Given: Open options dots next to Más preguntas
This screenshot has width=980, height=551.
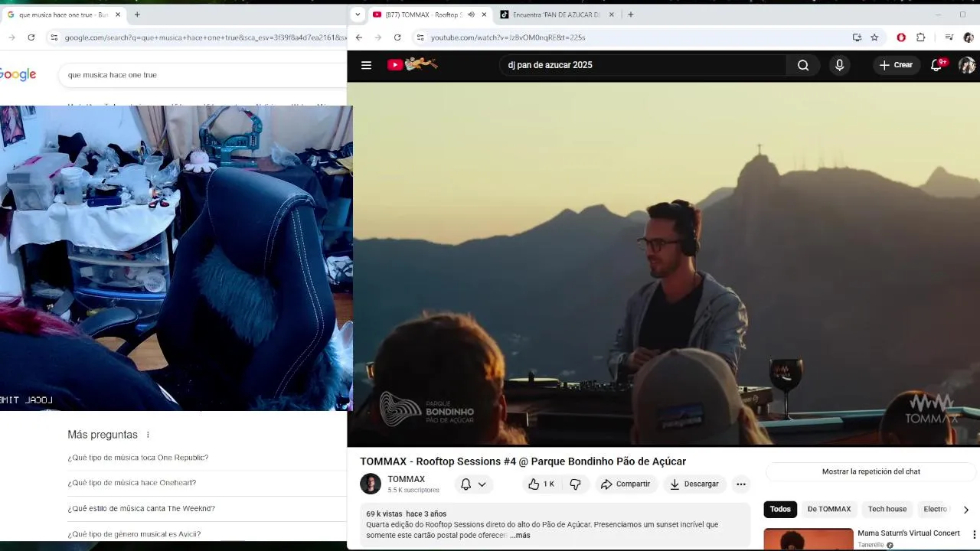Looking at the screenshot, I should pos(148,435).
